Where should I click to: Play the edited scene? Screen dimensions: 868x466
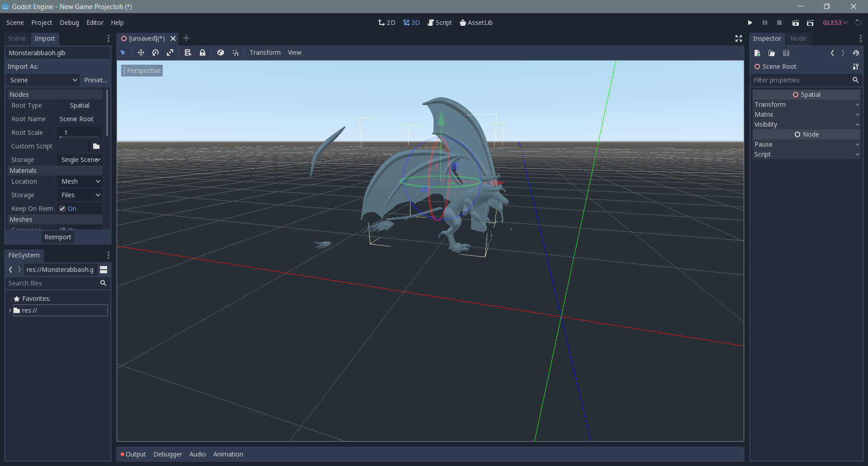tap(796, 23)
